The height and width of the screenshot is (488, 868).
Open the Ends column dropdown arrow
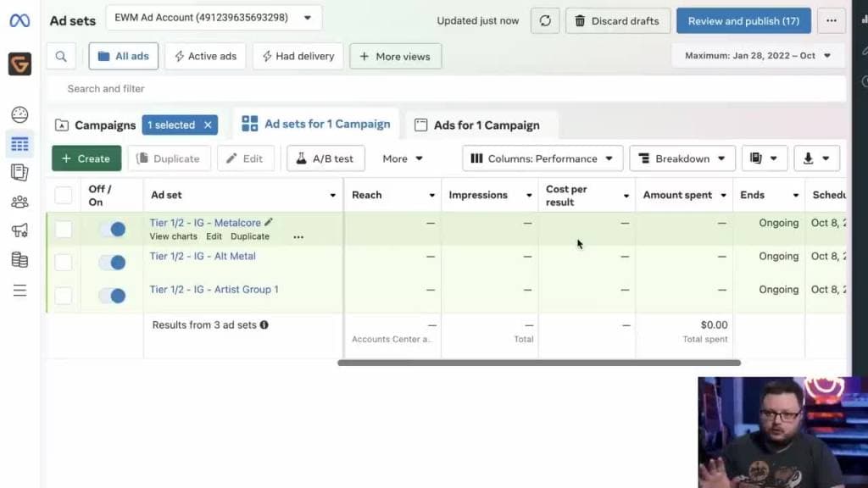pyautogui.click(x=796, y=196)
